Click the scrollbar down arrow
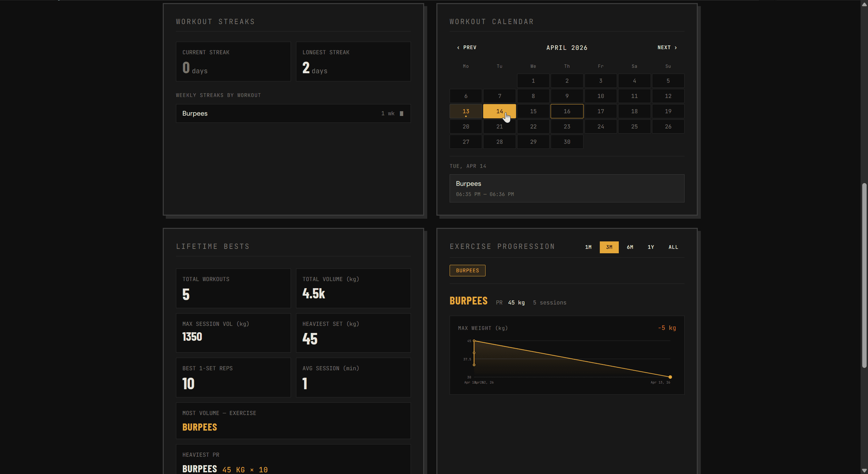The image size is (868, 474). coord(864,470)
